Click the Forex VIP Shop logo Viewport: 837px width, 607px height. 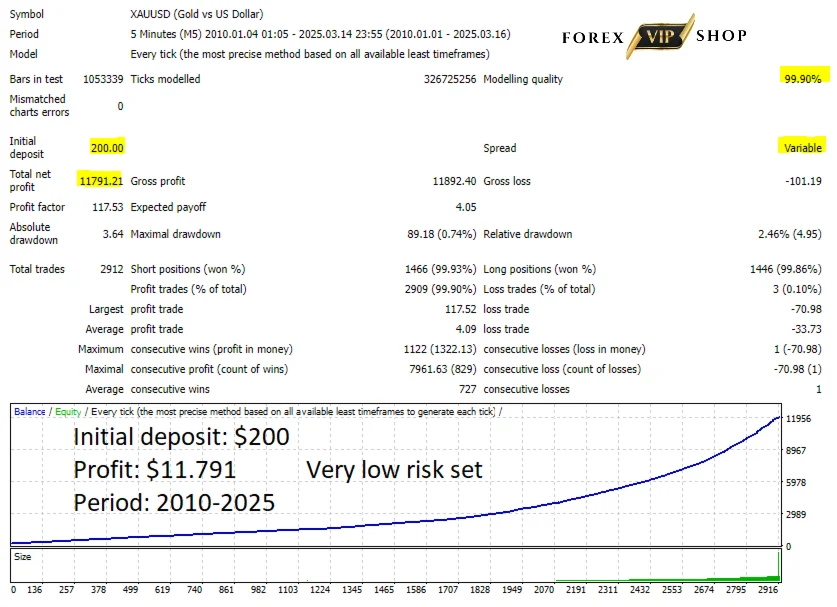pos(654,36)
